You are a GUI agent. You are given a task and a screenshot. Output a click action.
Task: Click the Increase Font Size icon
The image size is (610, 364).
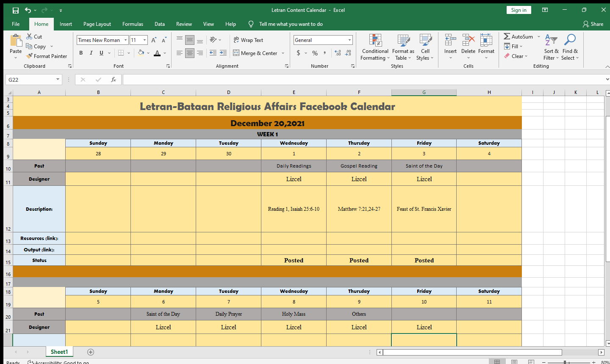click(x=154, y=40)
